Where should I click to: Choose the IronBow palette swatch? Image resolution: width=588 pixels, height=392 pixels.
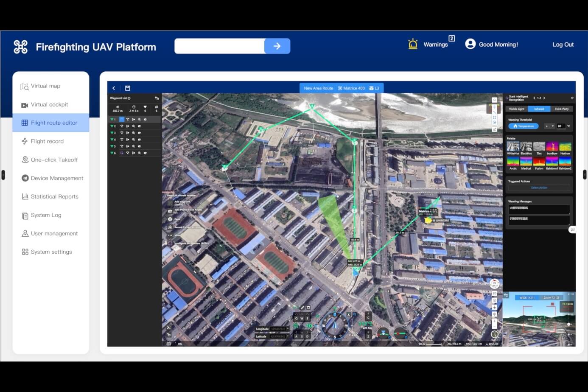pos(552,147)
